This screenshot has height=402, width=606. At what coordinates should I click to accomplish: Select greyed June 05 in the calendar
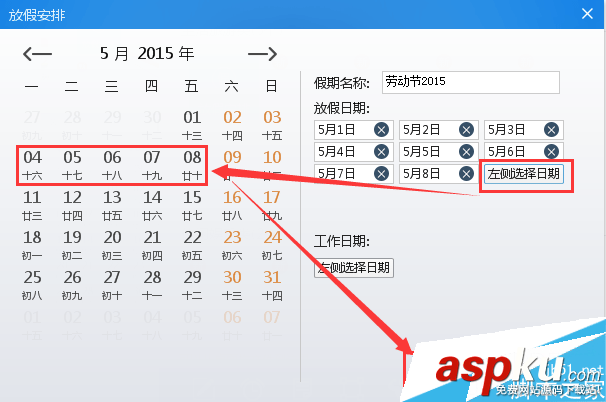coord(192,325)
